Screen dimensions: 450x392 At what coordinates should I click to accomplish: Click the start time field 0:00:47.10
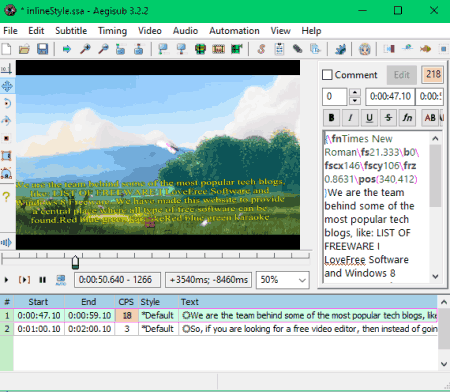[x=390, y=97]
